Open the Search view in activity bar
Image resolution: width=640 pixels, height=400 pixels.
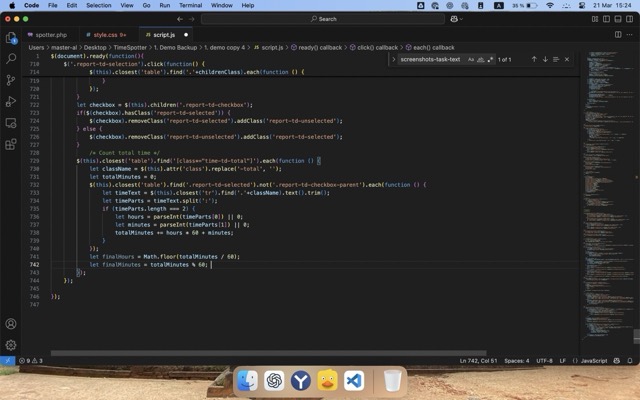pos(11,59)
